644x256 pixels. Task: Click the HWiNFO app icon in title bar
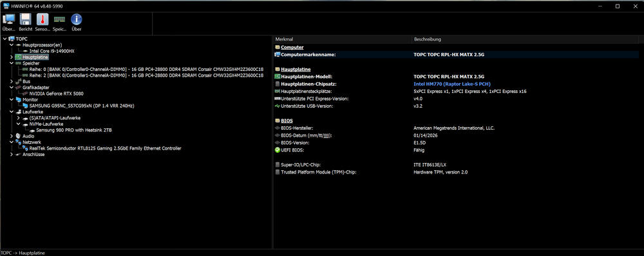tap(6, 6)
